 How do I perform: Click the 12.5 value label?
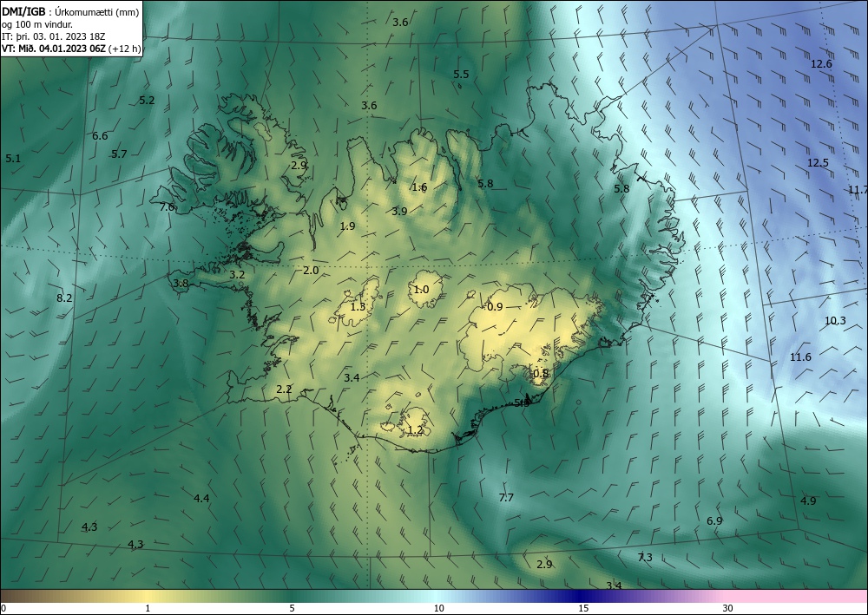tap(818, 162)
